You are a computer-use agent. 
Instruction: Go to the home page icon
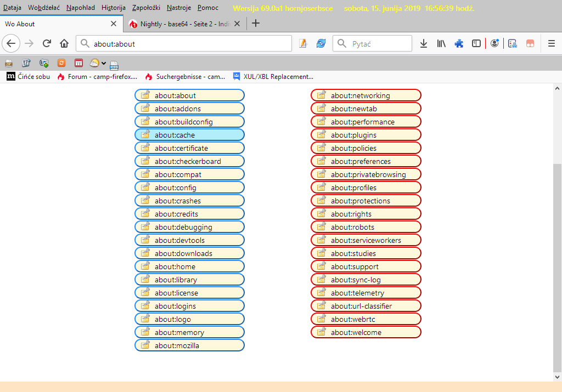coord(64,43)
